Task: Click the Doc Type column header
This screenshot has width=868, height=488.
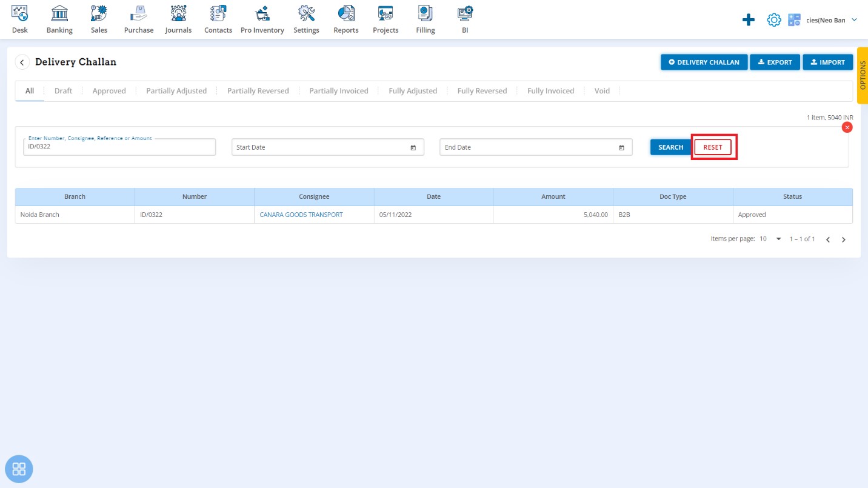Action: [x=673, y=197]
